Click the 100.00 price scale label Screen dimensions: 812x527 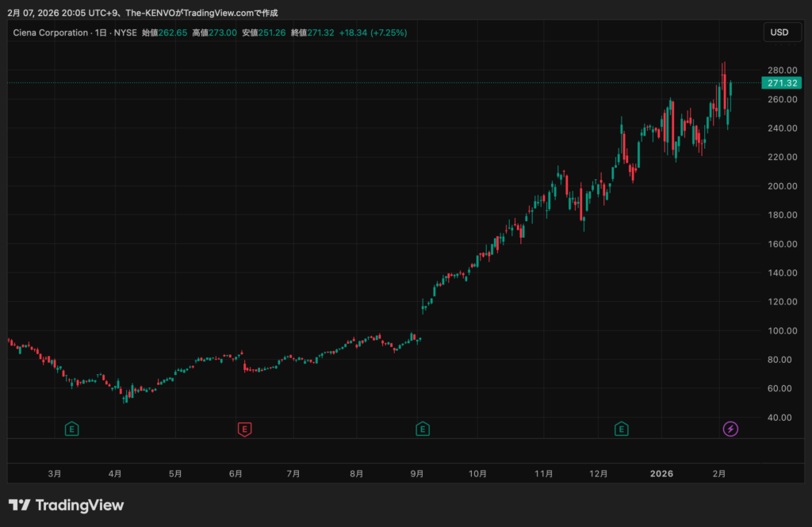click(x=782, y=330)
